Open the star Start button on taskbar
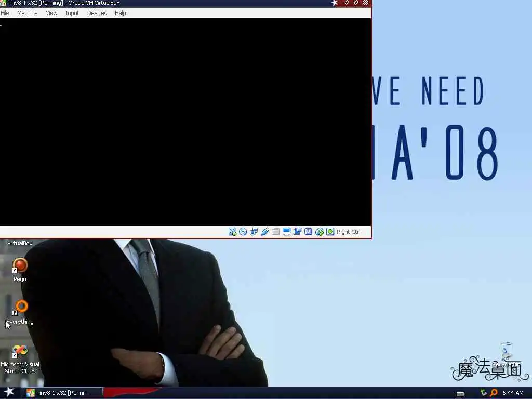Screen dimensions: 532x399 point(9,392)
